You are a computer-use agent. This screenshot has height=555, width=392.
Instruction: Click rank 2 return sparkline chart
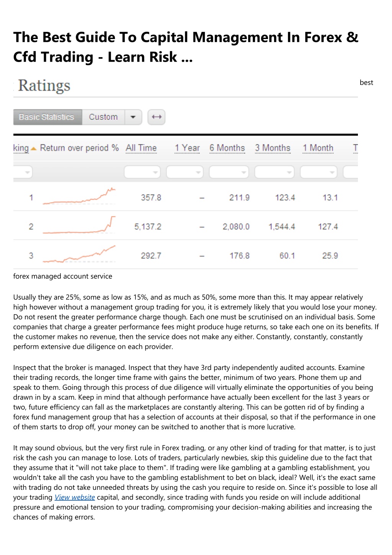click(79, 225)
